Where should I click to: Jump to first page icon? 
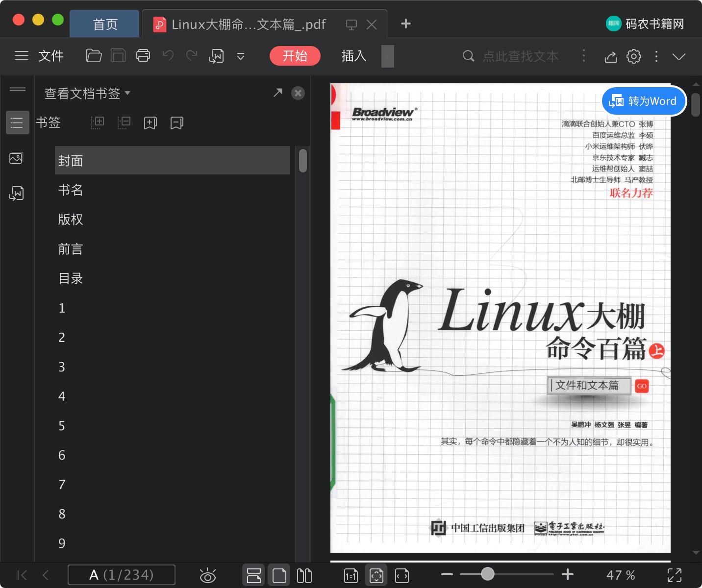22,575
